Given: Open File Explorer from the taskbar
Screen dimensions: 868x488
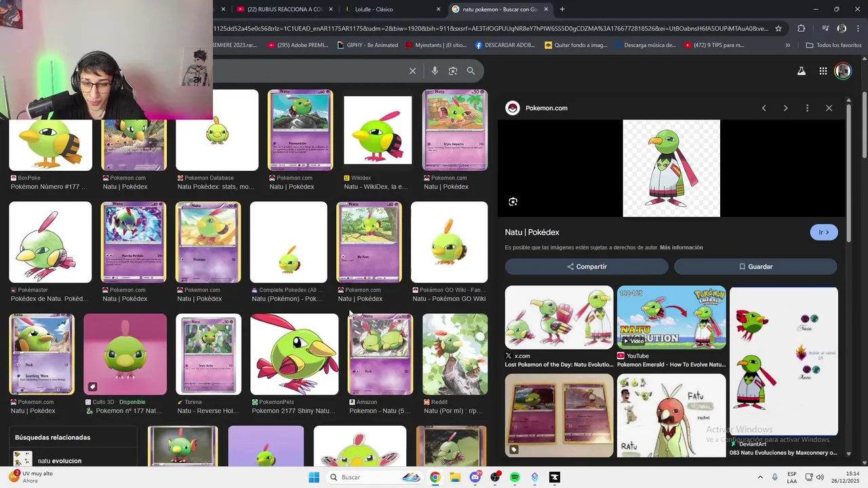Looking at the screenshot, I should point(455,477).
